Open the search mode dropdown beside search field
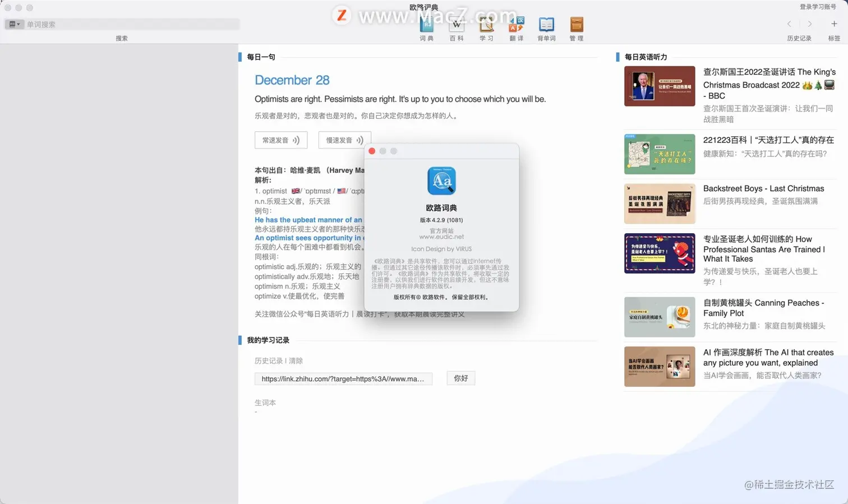 click(15, 24)
